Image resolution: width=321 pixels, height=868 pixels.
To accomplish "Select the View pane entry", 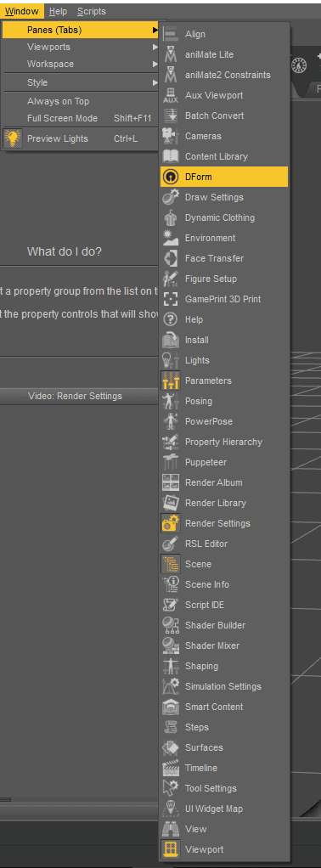I will click(224, 829).
